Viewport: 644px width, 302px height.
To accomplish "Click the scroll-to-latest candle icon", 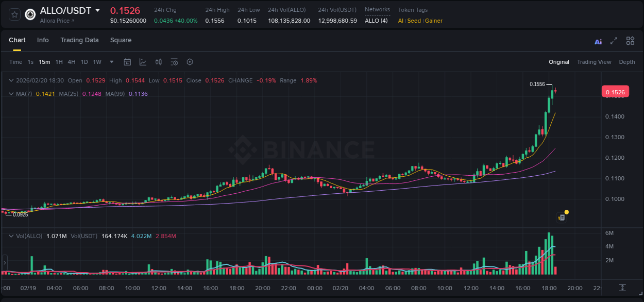I will coord(622,288).
